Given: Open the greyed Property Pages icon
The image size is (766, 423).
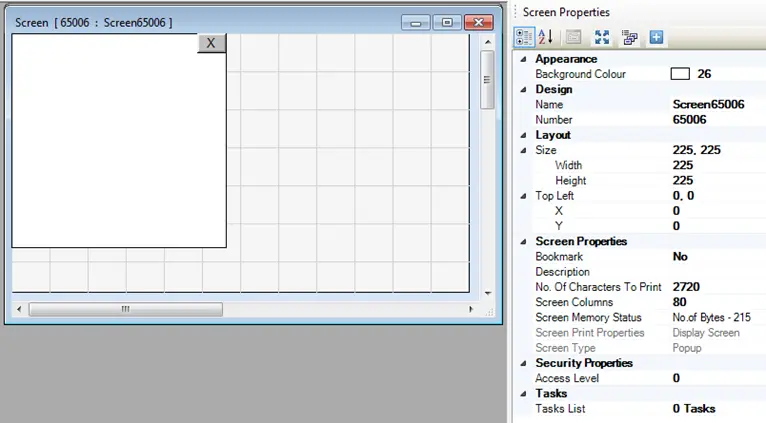Looking at the screenshot, I should point(574,37).
